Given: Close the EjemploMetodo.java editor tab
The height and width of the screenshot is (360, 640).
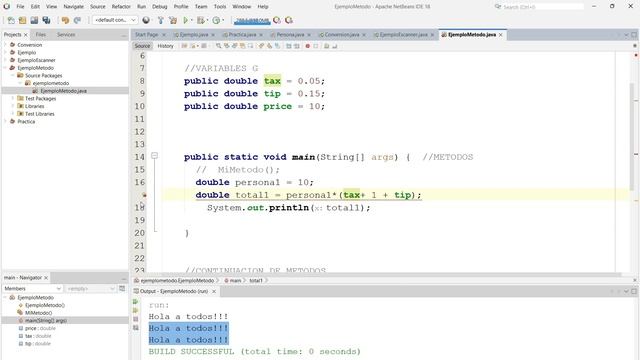Looking at the screenshot, I should [x=500, y=35].
